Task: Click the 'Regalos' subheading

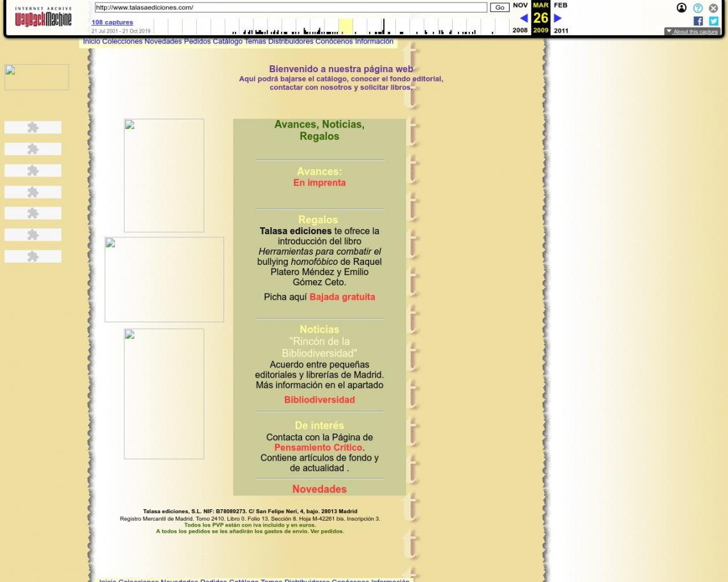Action: (x=318, y=220)
